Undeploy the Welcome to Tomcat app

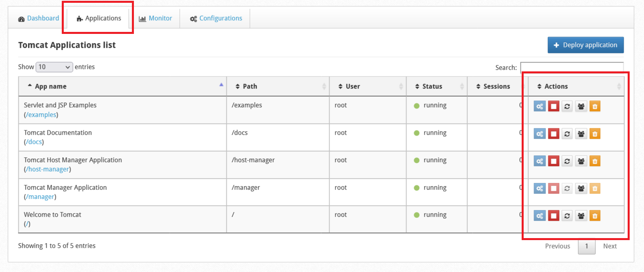click(595, 216)
